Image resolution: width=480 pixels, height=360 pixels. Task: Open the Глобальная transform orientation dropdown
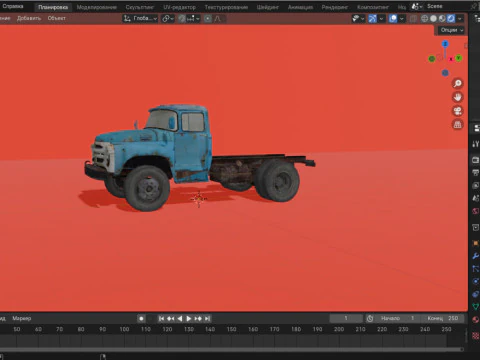pyautogui.click(x=140, y=19)
